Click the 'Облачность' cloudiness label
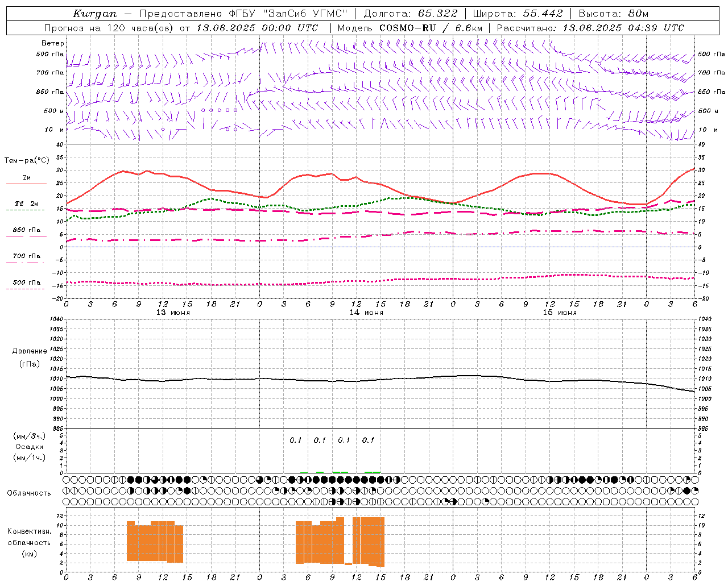 click(x=29, y=493)
